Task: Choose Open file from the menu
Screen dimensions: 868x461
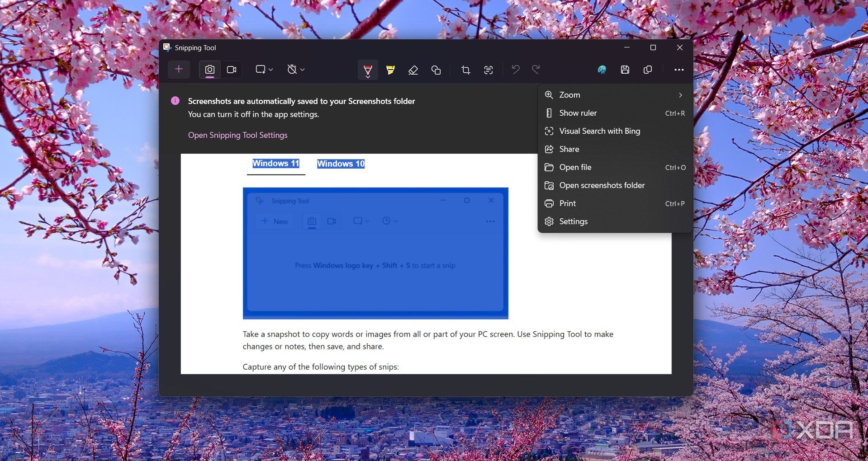Action: (615, 167)
